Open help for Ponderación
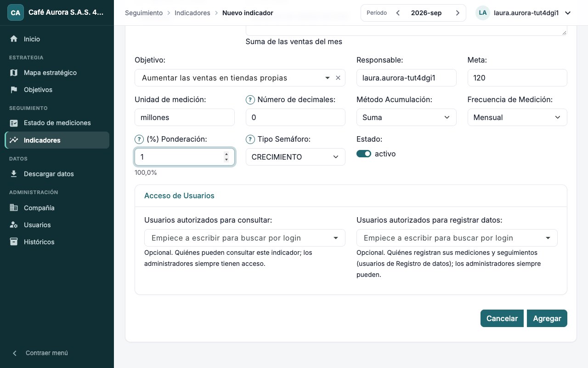Screen dimensions: 588x368 (x=139, y=139)
